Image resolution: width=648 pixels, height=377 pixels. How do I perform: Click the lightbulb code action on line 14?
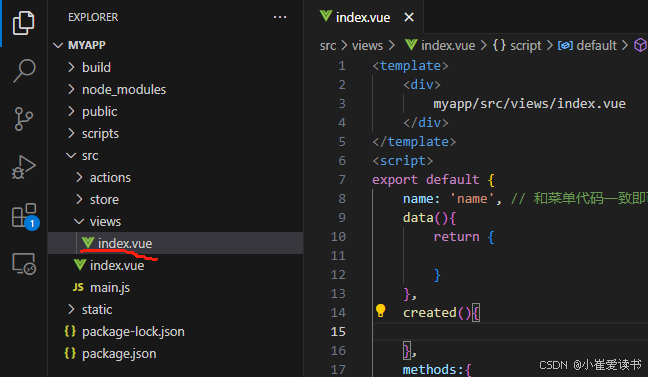click(381, 310)
